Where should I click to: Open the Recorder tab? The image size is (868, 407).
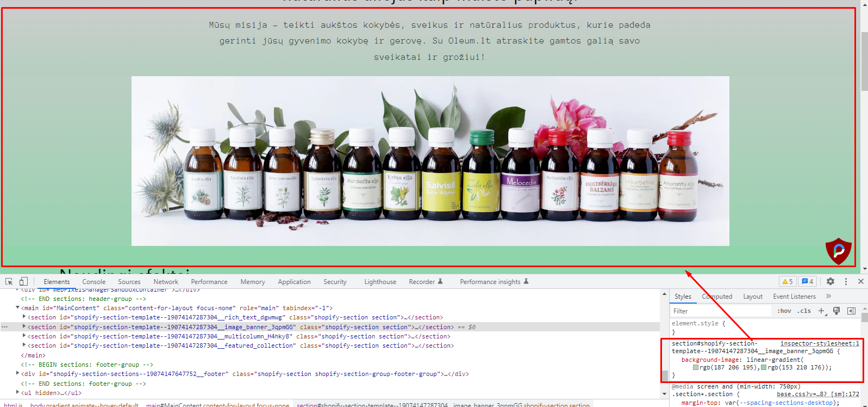tap(426, 281)
